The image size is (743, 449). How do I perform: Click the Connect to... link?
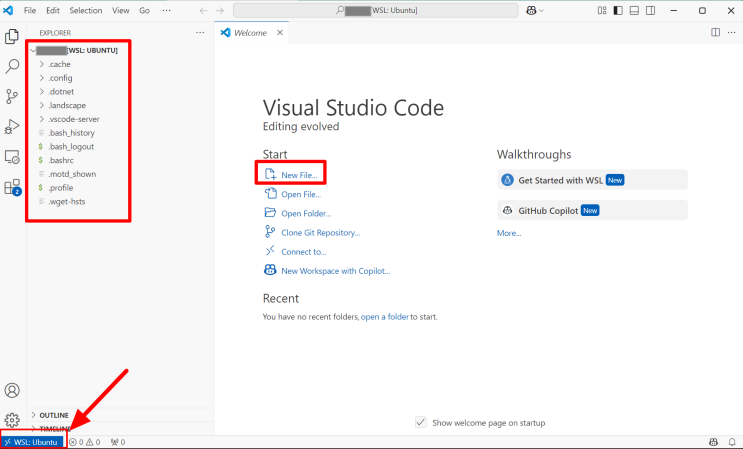[x=304, y=252]
